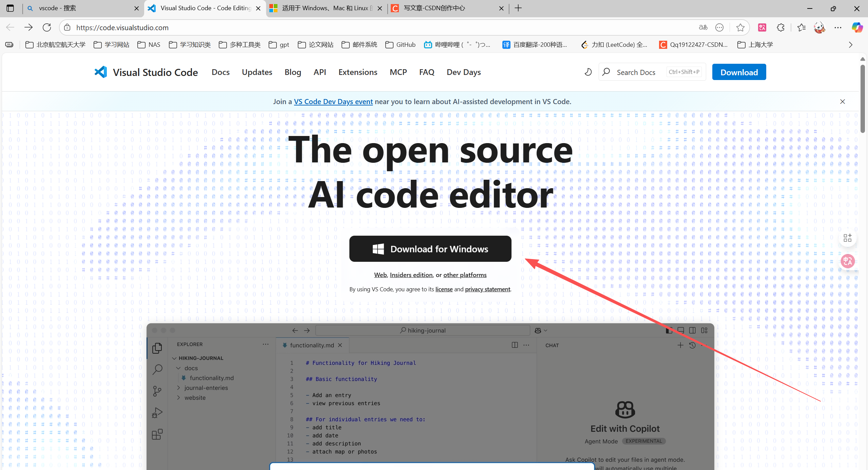The height and width of the screenshot is (470, 868).
Task: Dismiss the Dev Days announcement banner
Action: tap(842, 101)
